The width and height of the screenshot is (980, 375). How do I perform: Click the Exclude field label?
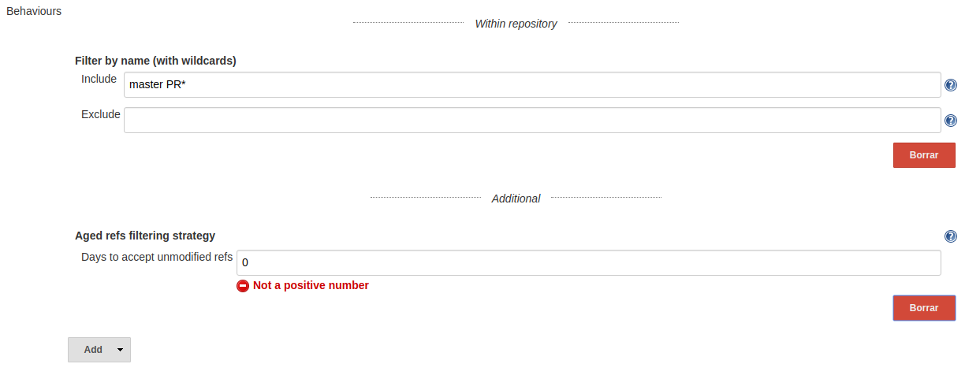101,114
